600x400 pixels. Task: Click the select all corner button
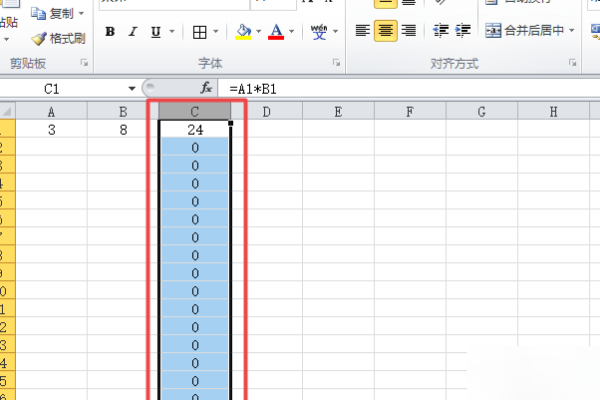[x=7, y=111]
